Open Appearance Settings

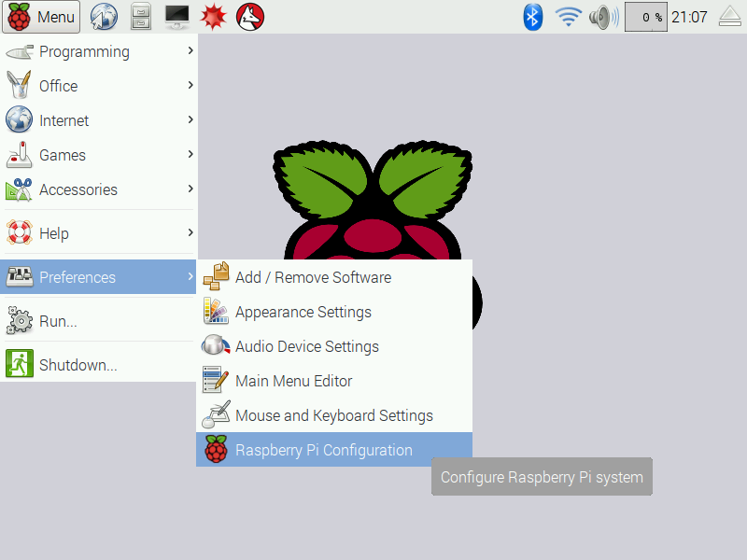click(334, 312)
